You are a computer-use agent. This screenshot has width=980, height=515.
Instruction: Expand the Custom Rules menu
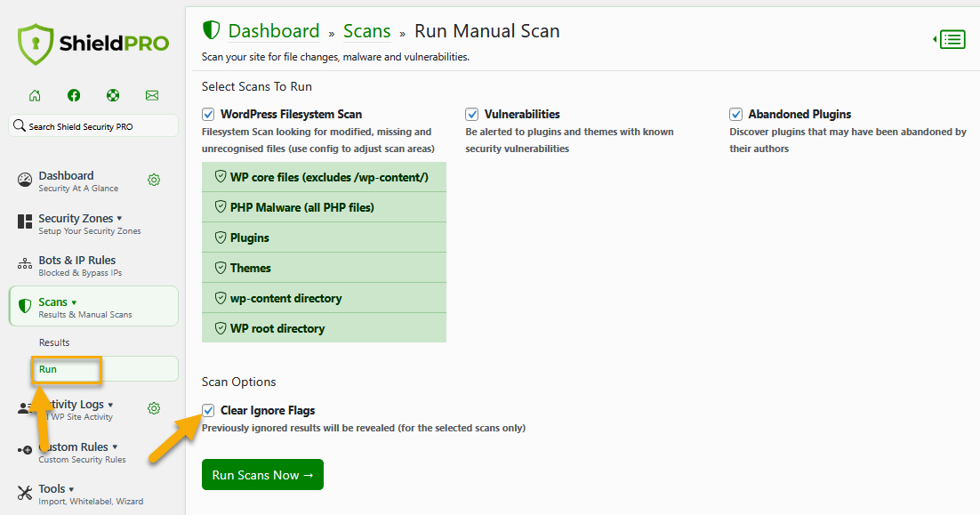click(115, 447)
